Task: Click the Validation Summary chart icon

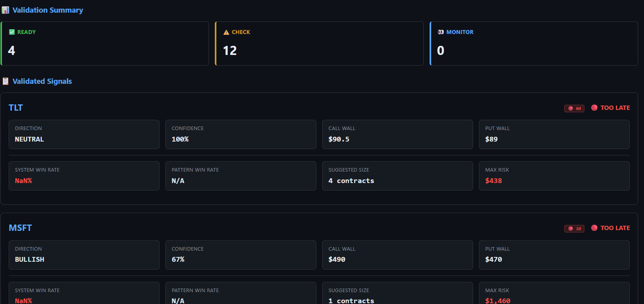Action: pyautogui.click(x=6, y=10)
